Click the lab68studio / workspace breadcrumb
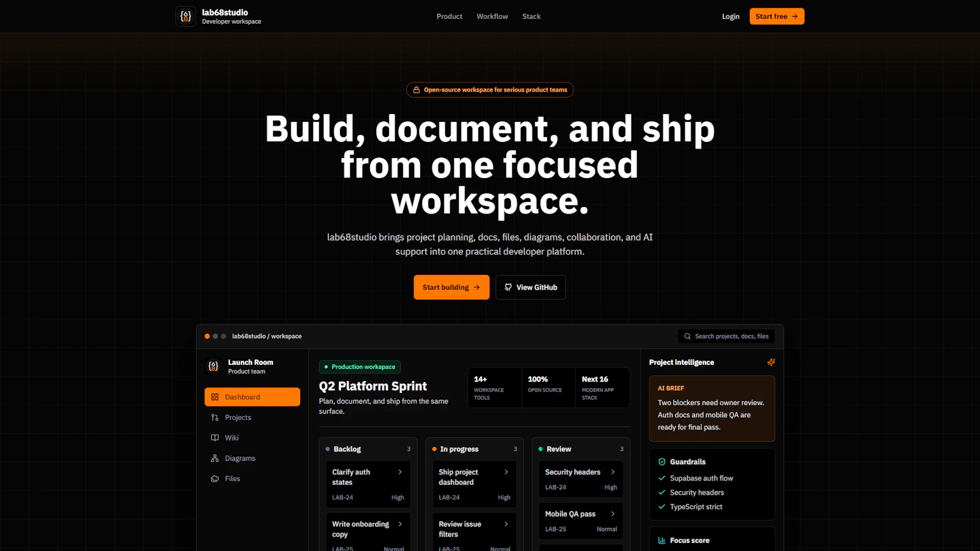This screenshot has height=551, width=980. (266, 336)
